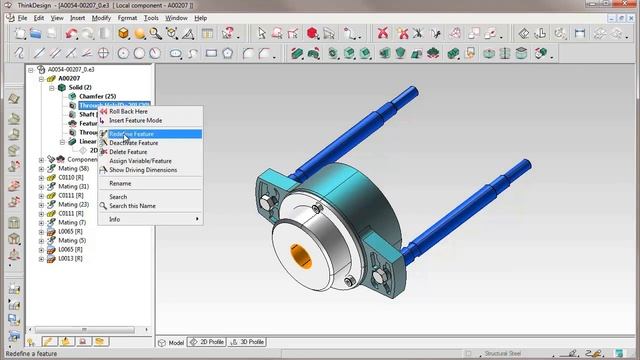The height and width of the screenshot is (360, 640).
Task: Click the triangle measure icon
Action: 188,33
